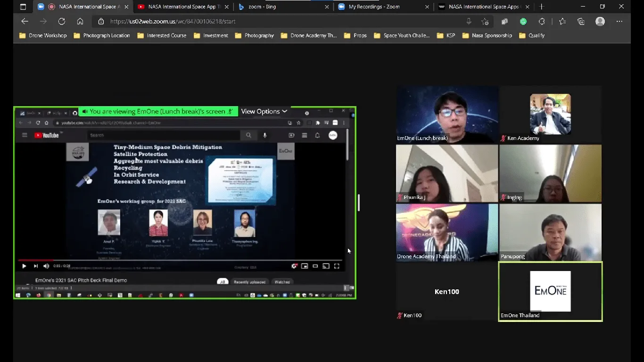Click muted microphone icon beside Ken Academy
Screen dimensions: 644x362
pyautogui.click(x=504, y=139)
